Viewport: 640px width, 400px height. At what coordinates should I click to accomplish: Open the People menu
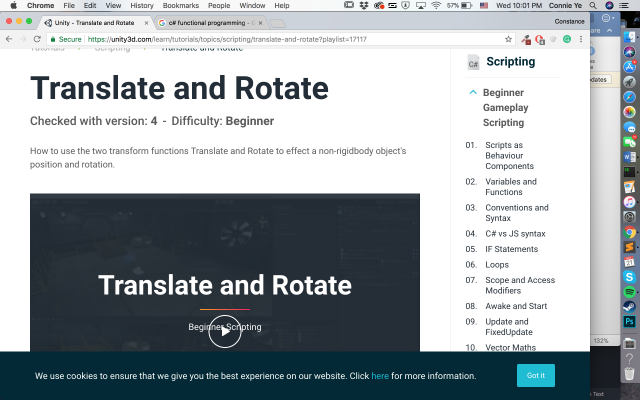point(219,5)
